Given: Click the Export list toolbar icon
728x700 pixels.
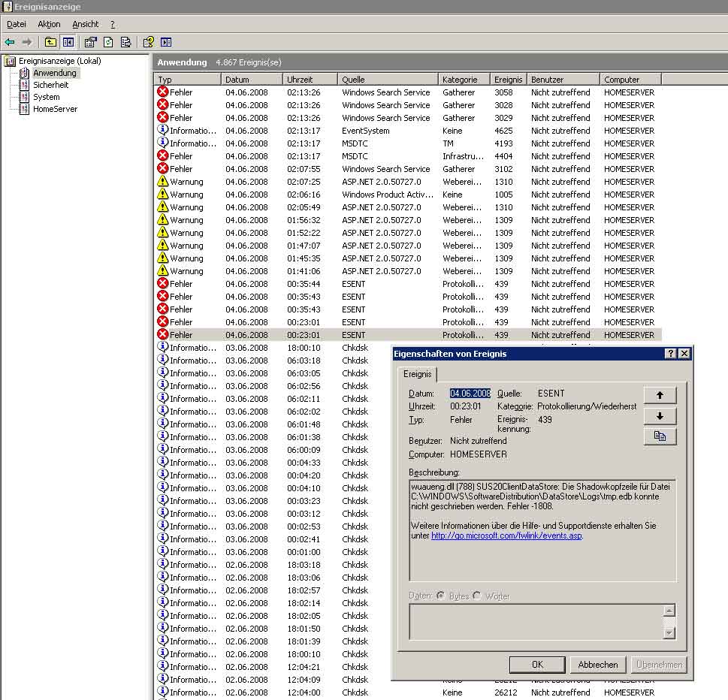Looking at the screenshot, I should point(125,42).
